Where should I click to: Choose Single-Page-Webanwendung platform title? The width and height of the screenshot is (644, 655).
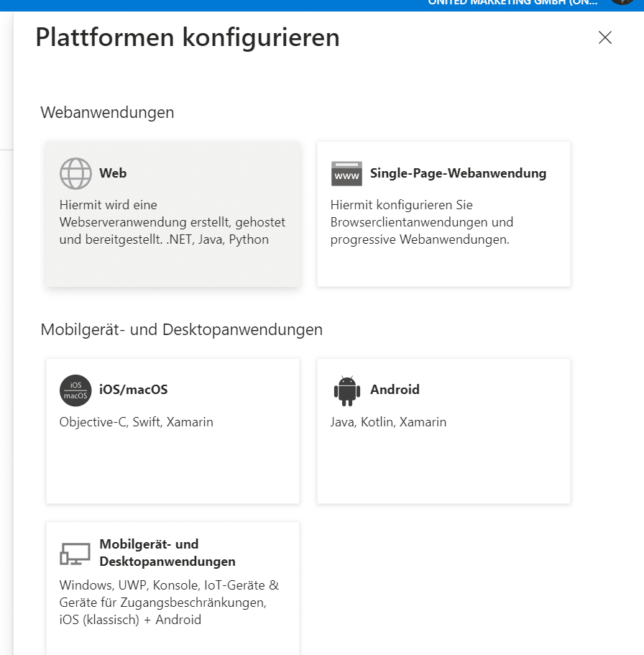point(458,173)
